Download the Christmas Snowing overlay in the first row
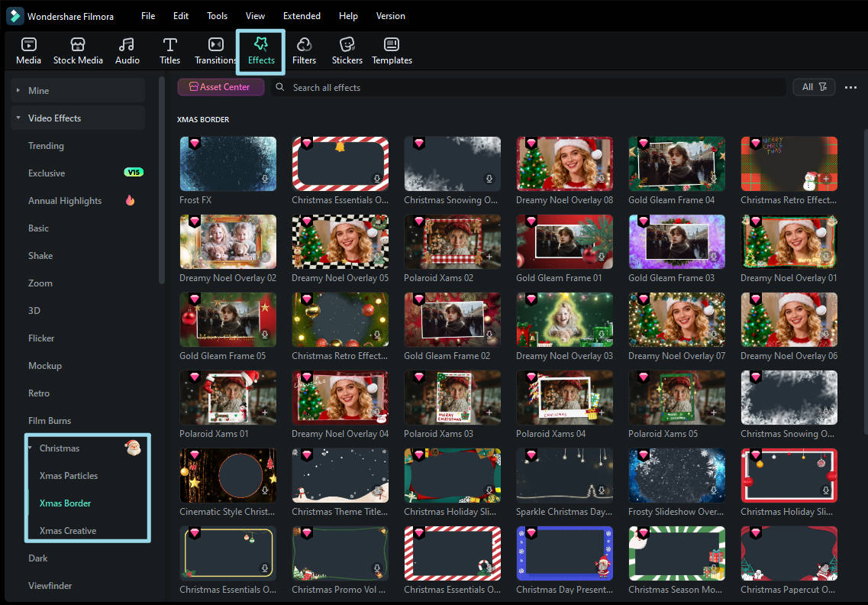Image resolution: width=868 pixels, height=605 pixels. point(489,179)
